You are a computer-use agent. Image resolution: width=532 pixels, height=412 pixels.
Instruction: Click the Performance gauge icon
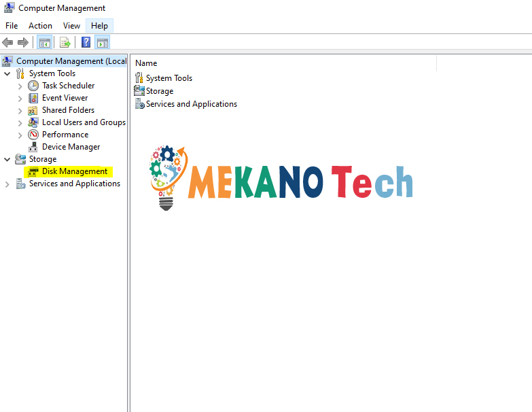[x=33, y=135]
